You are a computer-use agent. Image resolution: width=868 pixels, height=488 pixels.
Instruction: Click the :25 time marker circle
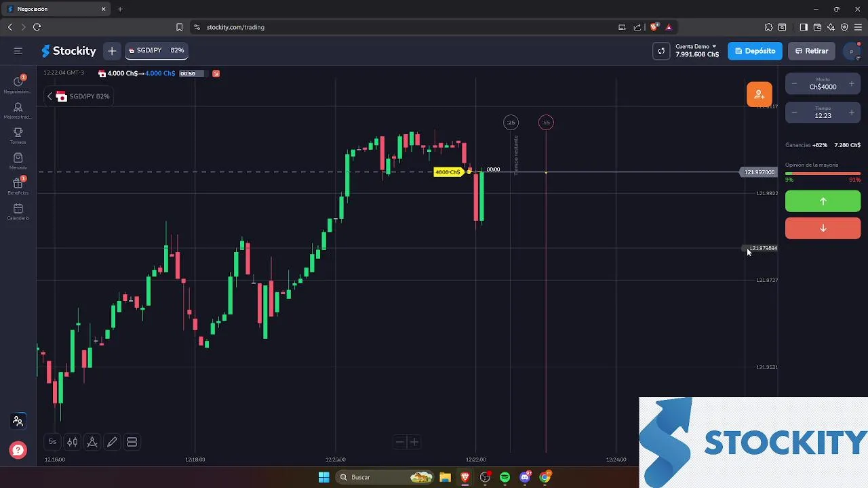point(511,123)
